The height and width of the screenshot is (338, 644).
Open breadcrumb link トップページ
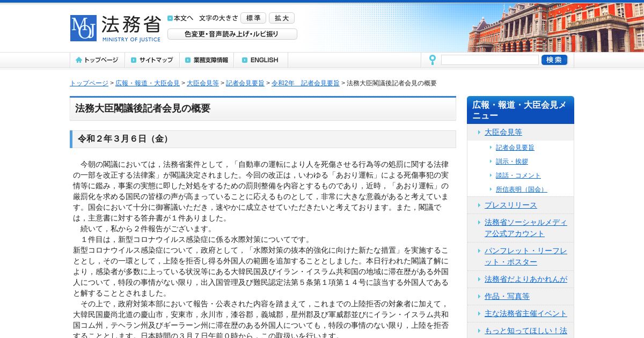[89, 83]
